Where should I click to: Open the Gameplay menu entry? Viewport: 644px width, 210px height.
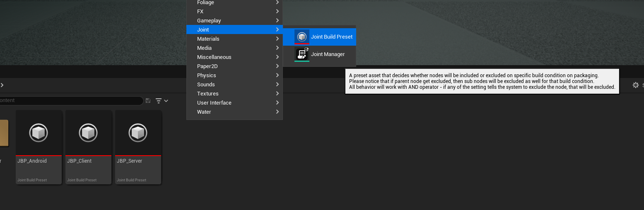tap(209, 20)
